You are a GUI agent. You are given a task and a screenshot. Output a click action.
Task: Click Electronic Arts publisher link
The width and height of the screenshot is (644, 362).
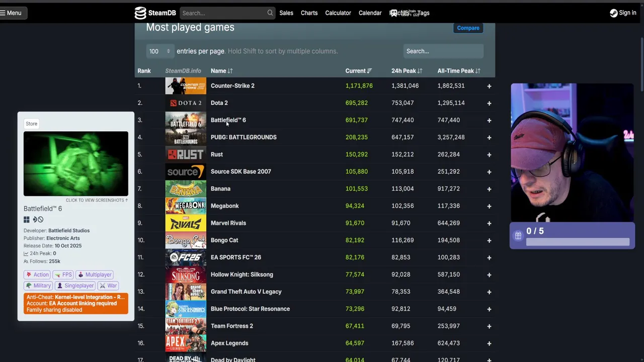pos(63,238)
